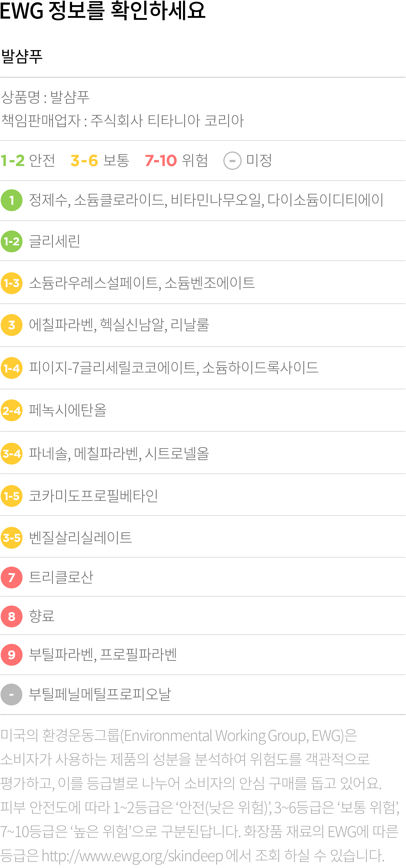Click the green grade 1 badge
Screen dimensions: 406x868
[11, 200]
